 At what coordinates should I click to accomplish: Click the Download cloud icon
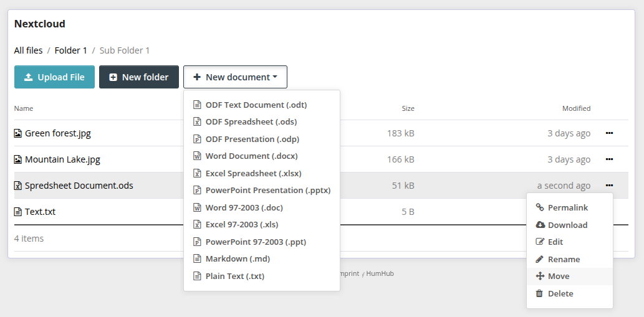(540, 225)
